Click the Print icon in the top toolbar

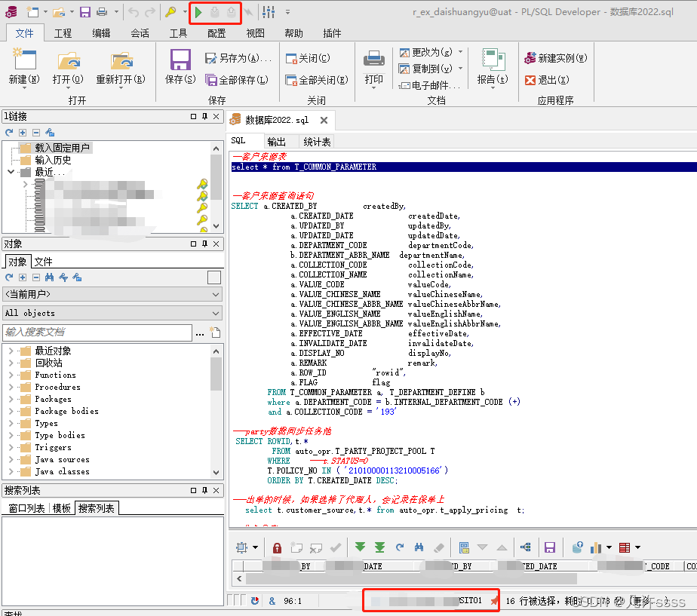pyautogui.click(x=103, y=12)
